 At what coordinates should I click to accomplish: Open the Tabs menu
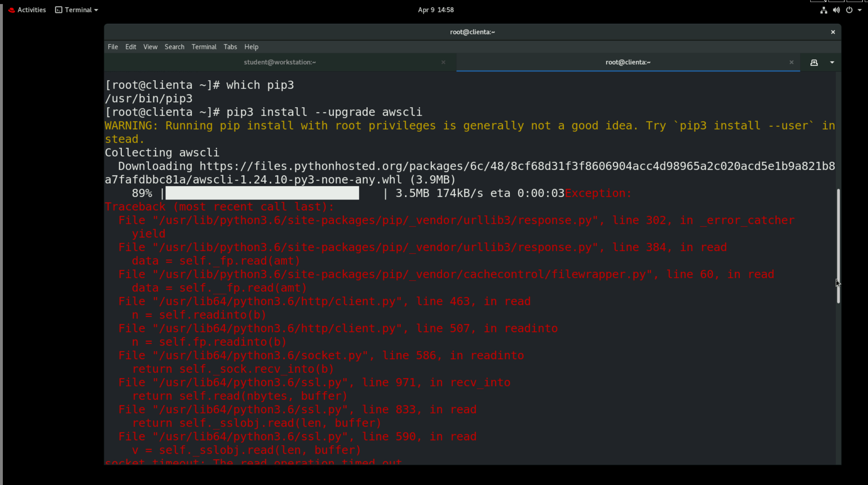tap(230, 47)
